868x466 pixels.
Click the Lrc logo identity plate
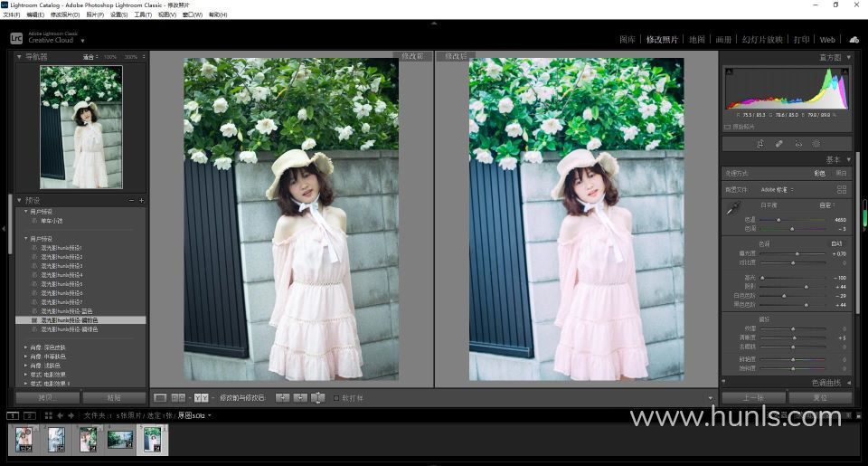16,38
